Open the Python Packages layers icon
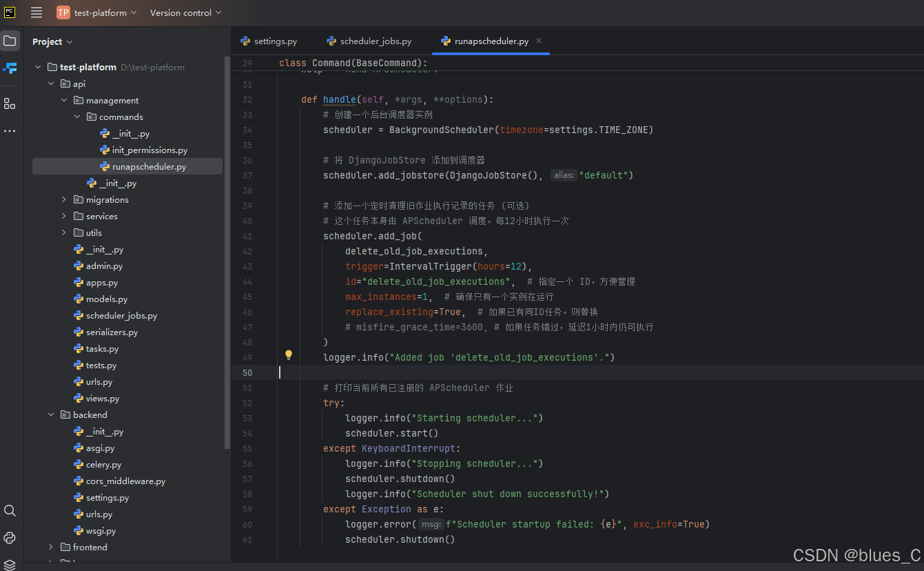924x571 pixels. [10, 565]
